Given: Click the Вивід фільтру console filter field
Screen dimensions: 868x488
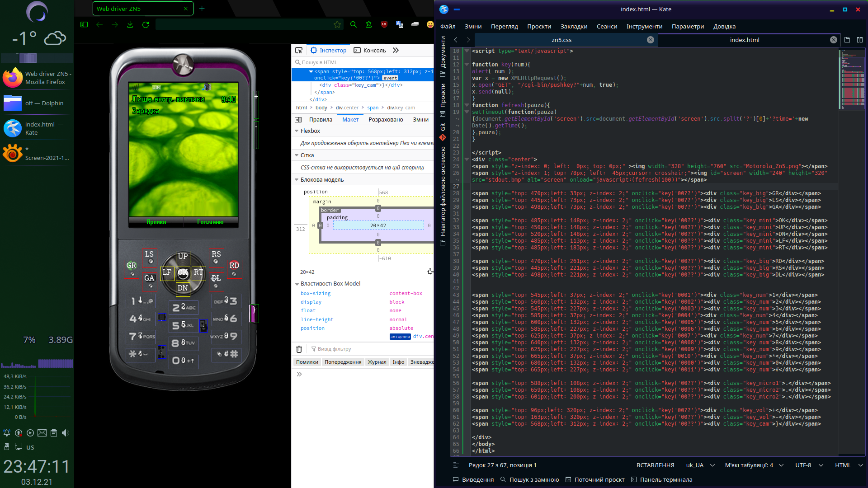Looking at the screenshot, I should click(371, 349).
